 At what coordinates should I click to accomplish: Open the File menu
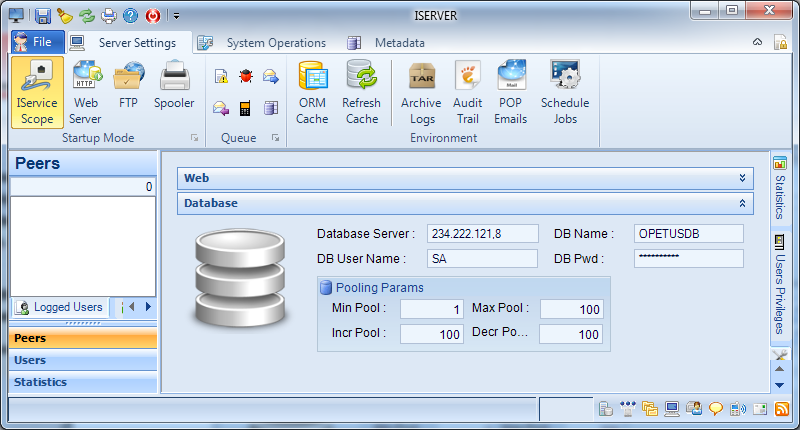[37, 42]
